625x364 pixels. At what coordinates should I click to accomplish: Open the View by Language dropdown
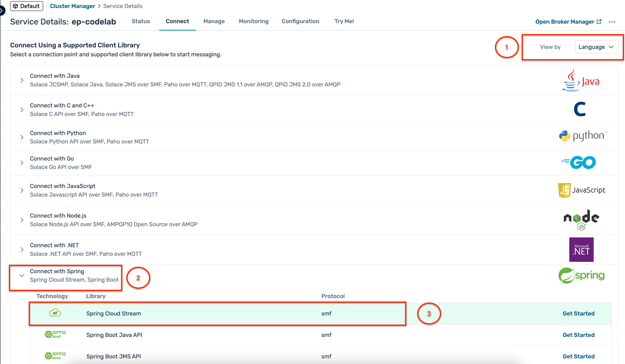point(596,47)
